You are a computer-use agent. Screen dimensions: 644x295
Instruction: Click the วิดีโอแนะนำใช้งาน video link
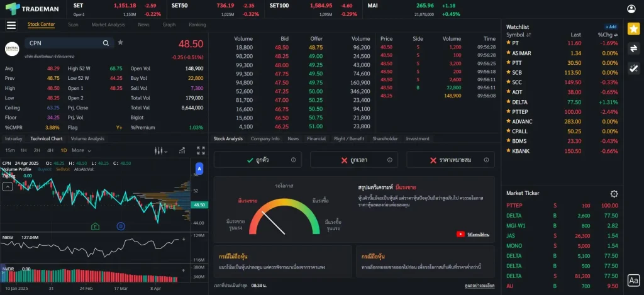(478, 235)
